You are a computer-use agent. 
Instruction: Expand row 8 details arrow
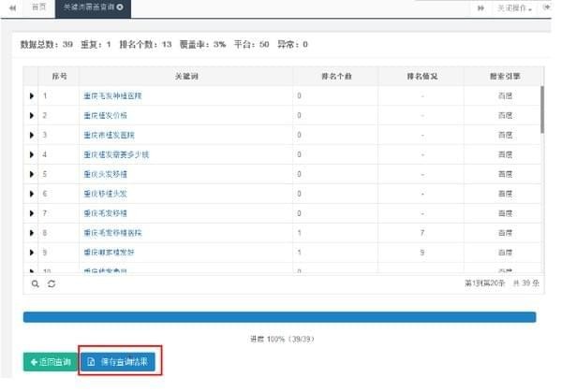coord(31,232)
